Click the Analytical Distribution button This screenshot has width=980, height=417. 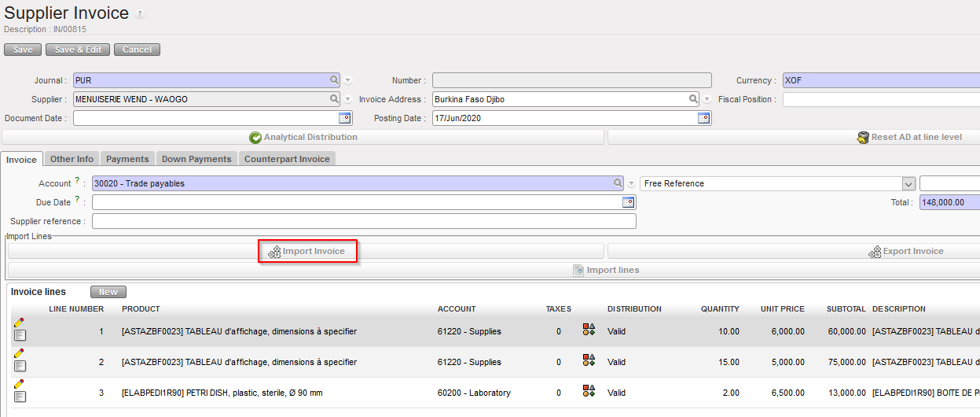tap(303, 137)
